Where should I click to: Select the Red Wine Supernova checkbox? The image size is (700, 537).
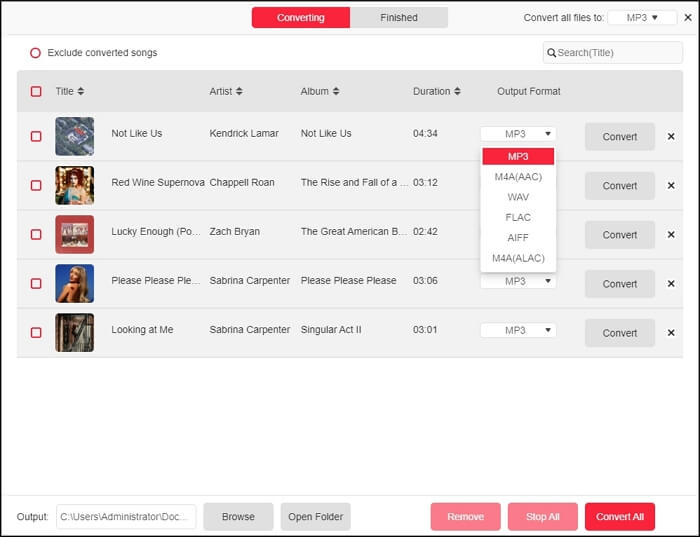tap(36, 186)
